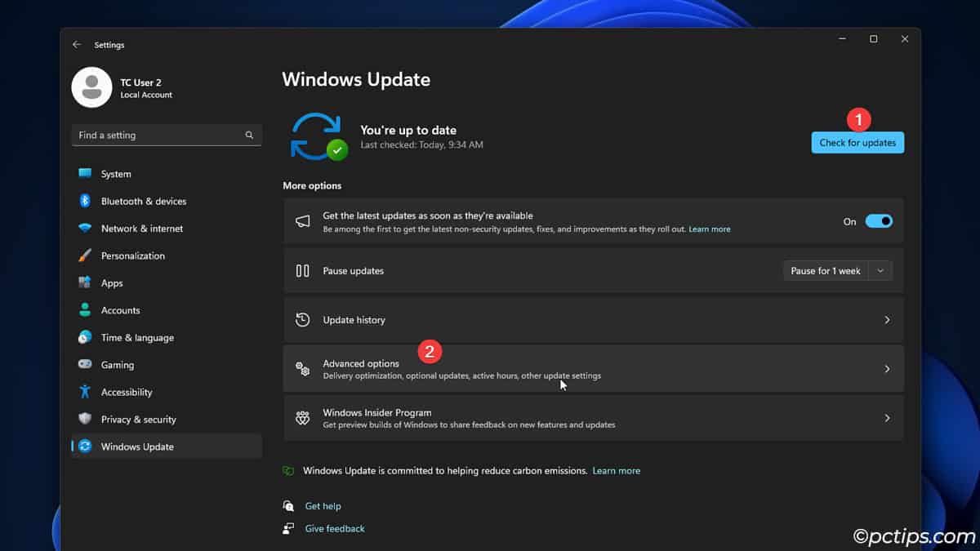The height and width of the screenshot is (551, 980).
Task: Click the megaphone icon for latest updates
Action: coord(302,221)
